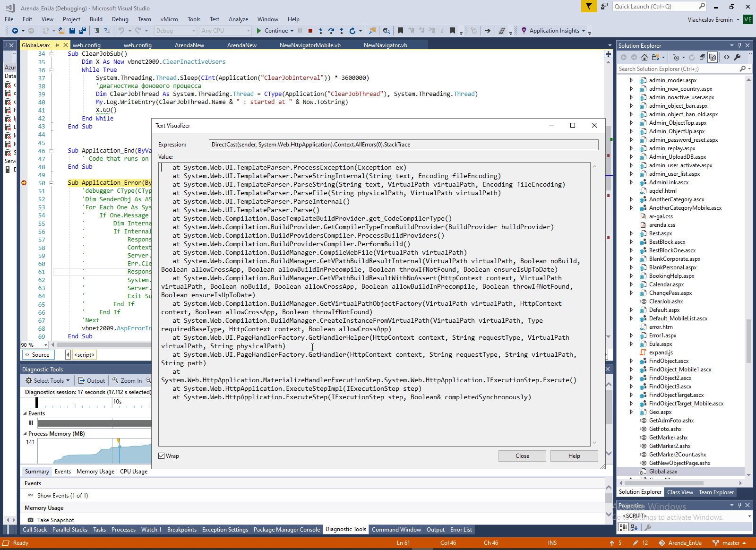Expand the Default.aspx tree node

pyautogui.click(x=631, y=310)
